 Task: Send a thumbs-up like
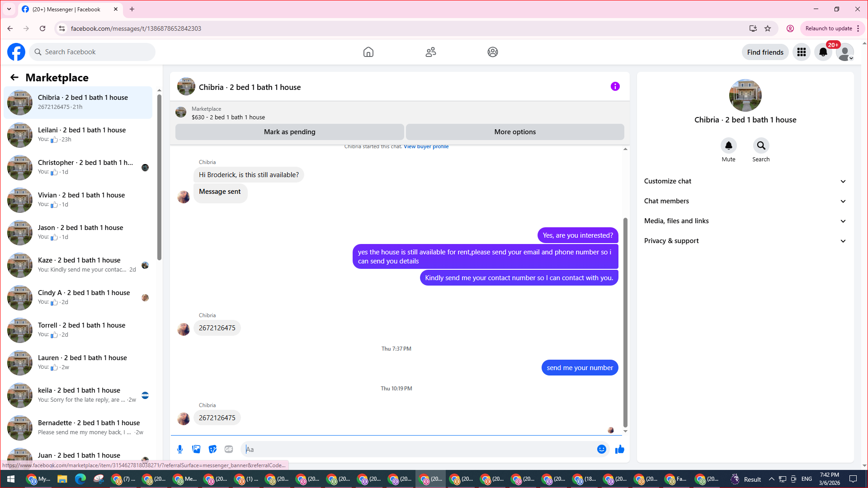point(619,449)
